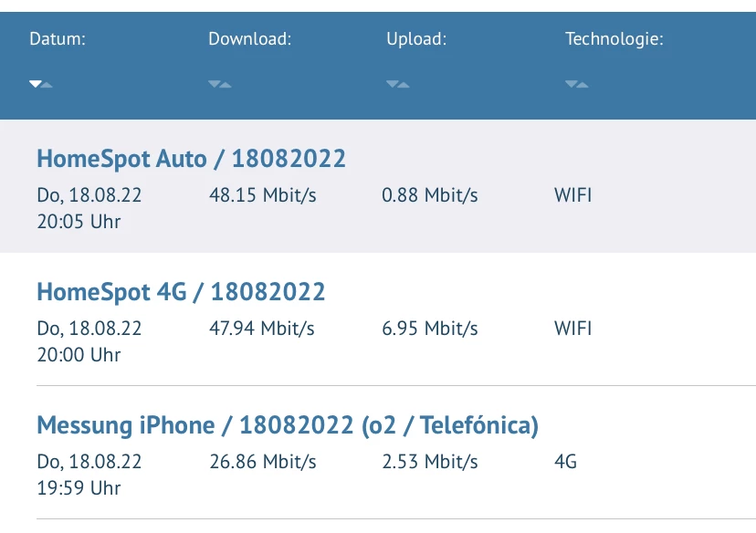Click the Technologie column header label
756x533 pixels.
point(614,39)
